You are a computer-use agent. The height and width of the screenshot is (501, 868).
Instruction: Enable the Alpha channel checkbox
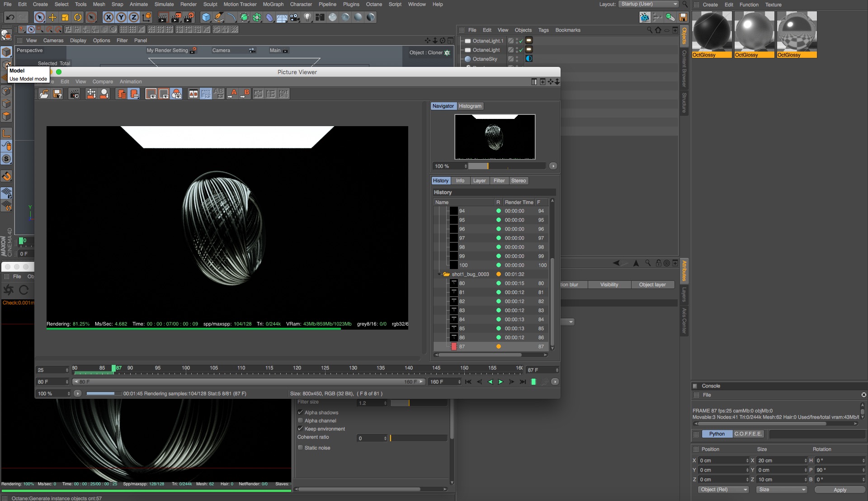click(x=300, y=421)
